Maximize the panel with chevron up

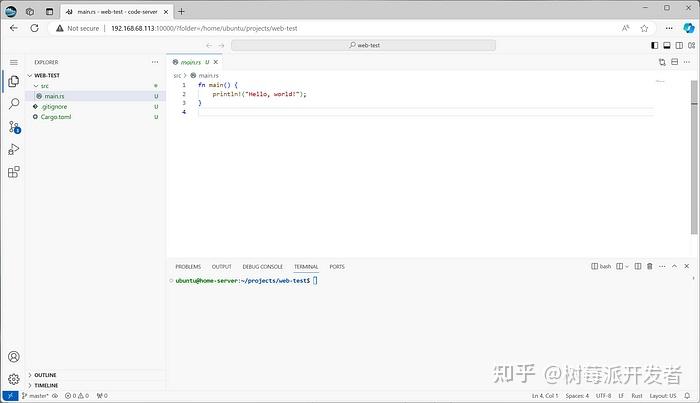tap(675, 266)
